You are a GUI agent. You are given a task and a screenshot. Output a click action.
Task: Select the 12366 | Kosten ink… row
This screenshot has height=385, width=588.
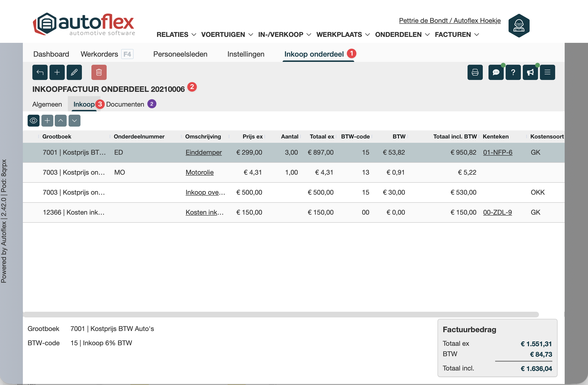click(294, 212)
